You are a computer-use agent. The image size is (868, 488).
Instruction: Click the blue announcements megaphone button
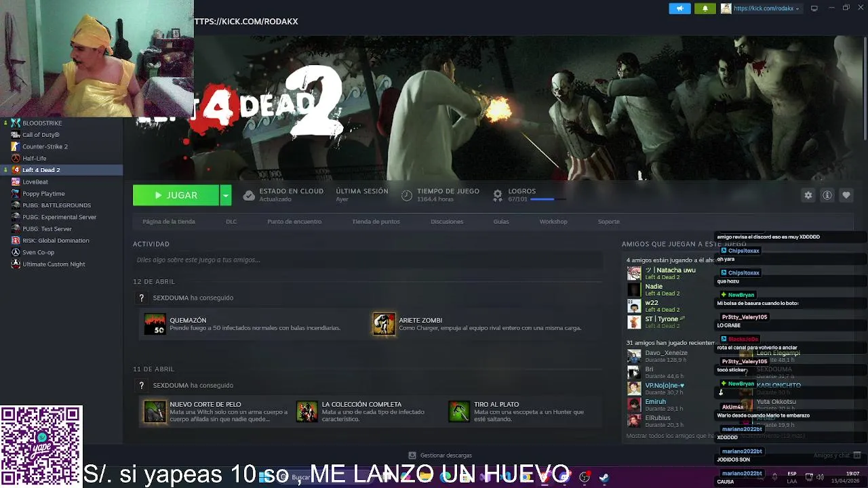679,8
